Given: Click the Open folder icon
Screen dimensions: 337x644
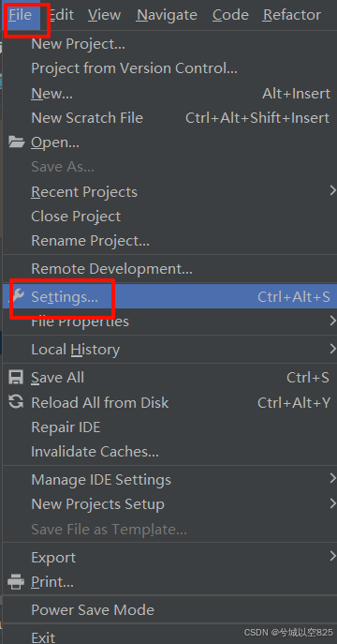Looking at the screenshot, I should click(x=16, y=142).
